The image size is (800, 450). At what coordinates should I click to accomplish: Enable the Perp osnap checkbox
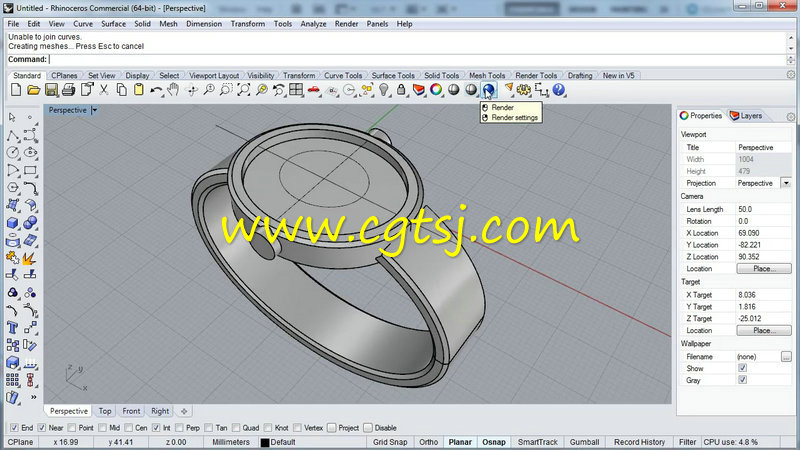pyautogui.click(x=179, y=428)
